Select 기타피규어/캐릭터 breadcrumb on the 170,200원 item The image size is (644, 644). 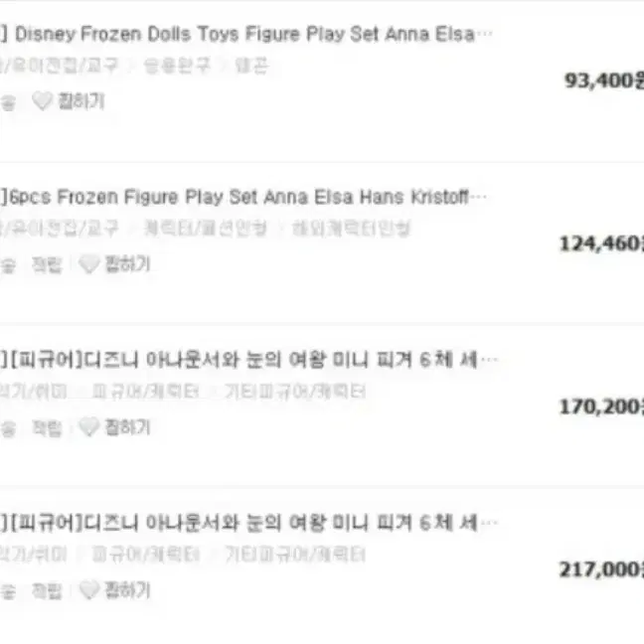[x=295, y=392]
